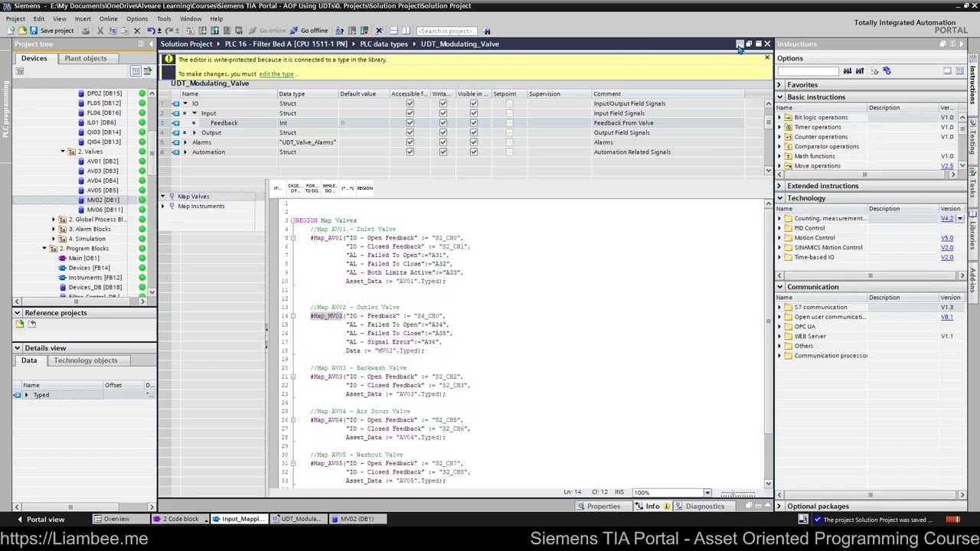Insert the IF snippet from SCL toolbar

(277, 188)
